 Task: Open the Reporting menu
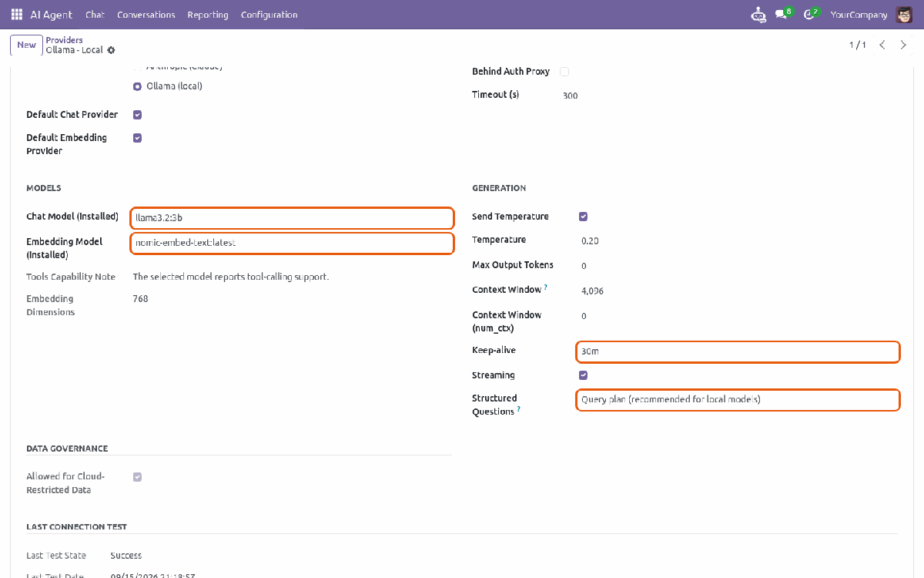tap(208, 15)
